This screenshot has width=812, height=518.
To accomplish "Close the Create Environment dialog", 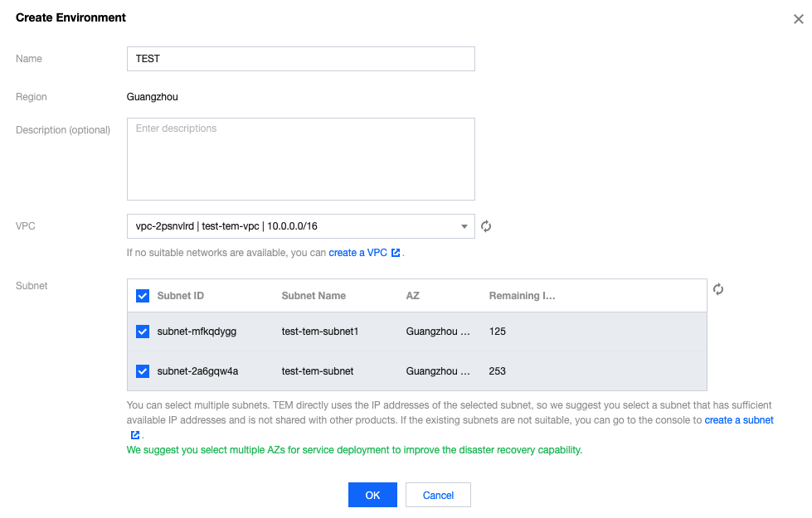I will (x=798, y=19).
